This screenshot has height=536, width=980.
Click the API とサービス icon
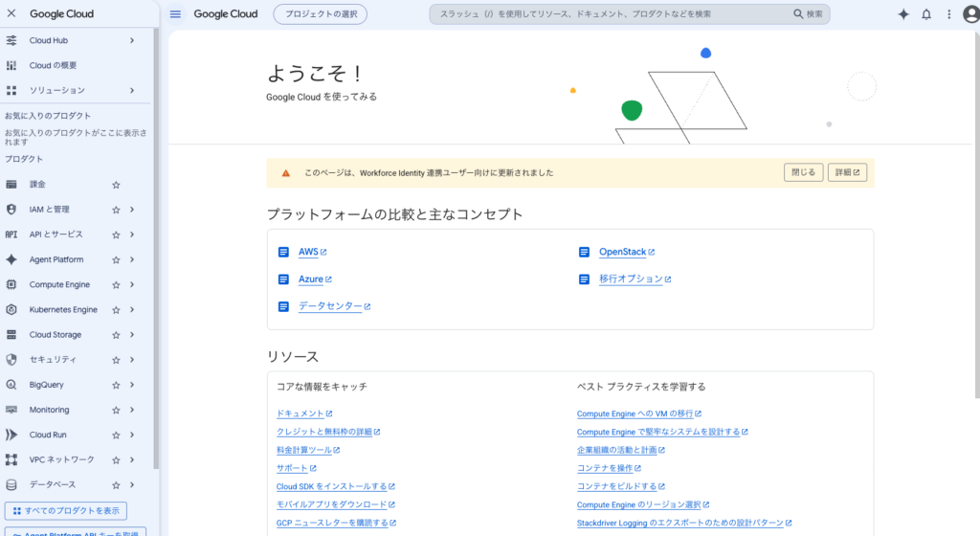point(11,234)
